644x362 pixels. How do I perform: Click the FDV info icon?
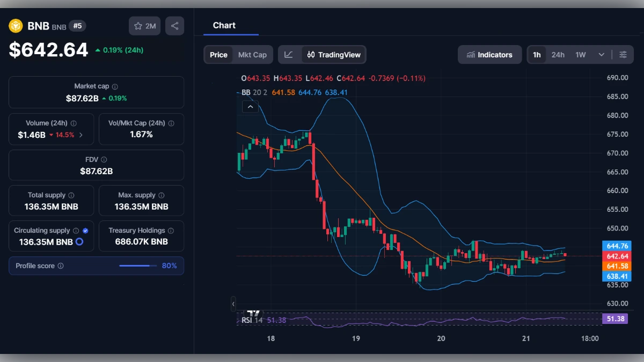pos(104,160)
